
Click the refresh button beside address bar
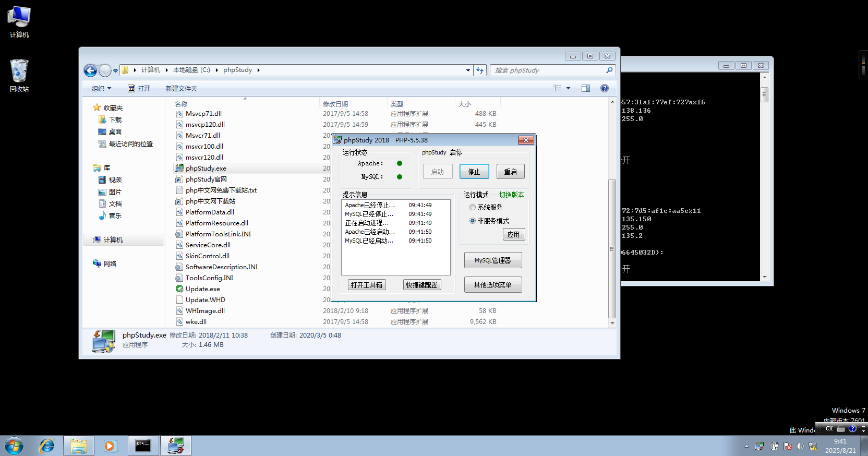[x=480, y=70]
